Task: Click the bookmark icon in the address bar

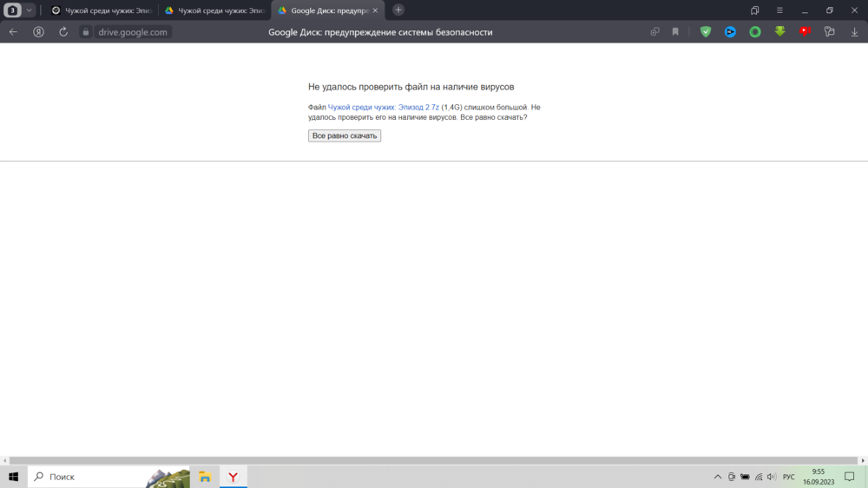Action: click(x=675, y=32)
